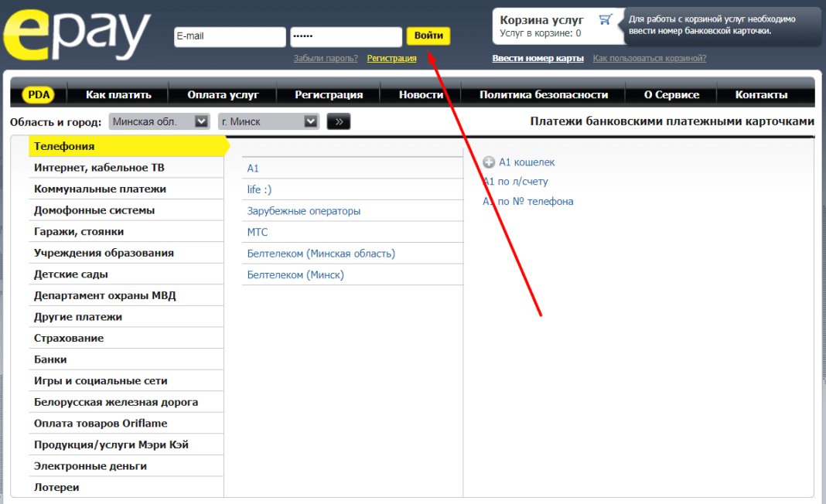The height and width of the screenshot is (504, 826).
Task: Click into the password field
Action: click(346, 36)
